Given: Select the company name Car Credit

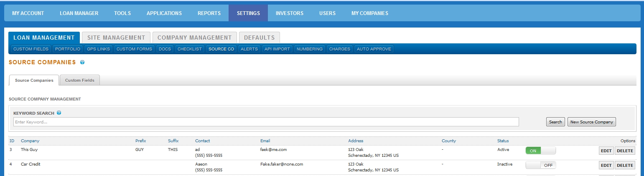Looking at the screenshot, I should tap(31, 164).
